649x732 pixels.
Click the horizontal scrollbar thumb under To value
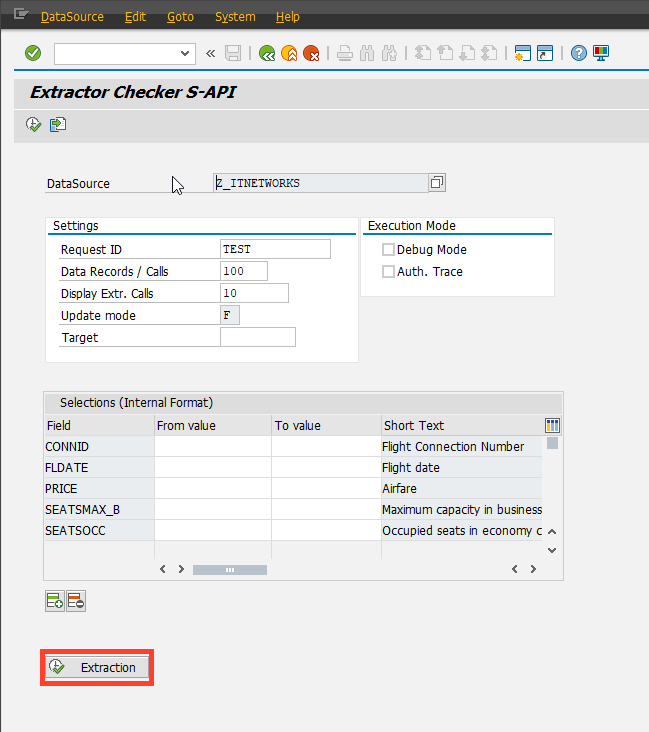(x=230, y=570)
